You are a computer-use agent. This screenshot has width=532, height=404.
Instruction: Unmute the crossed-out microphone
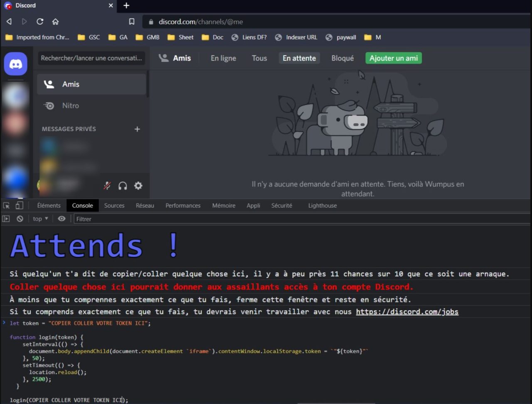[x=107, y=186]
